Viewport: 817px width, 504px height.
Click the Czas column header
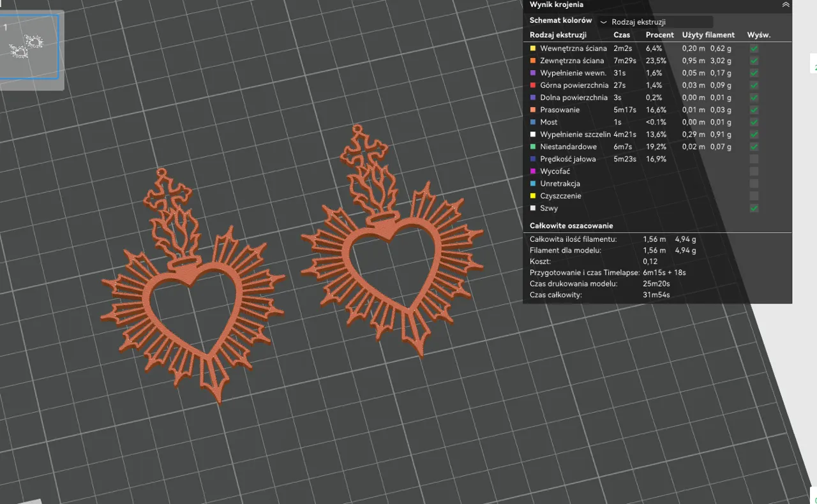[622, 35]
